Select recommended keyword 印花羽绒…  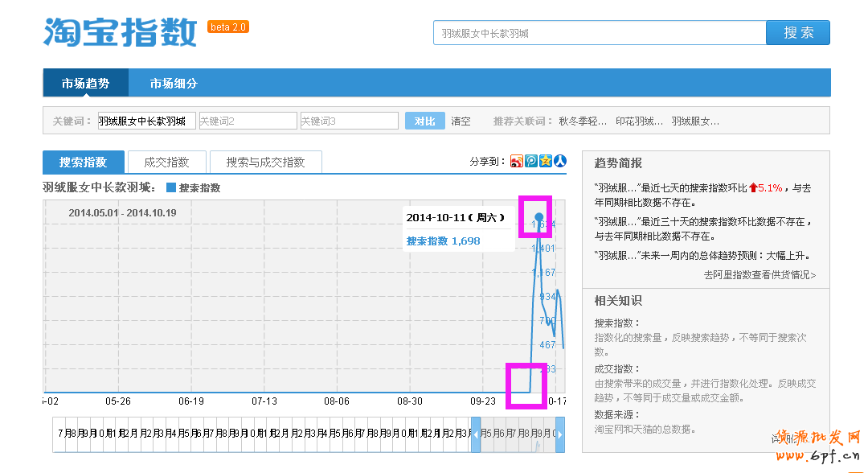pyautogui.click(x=639, y=121)
